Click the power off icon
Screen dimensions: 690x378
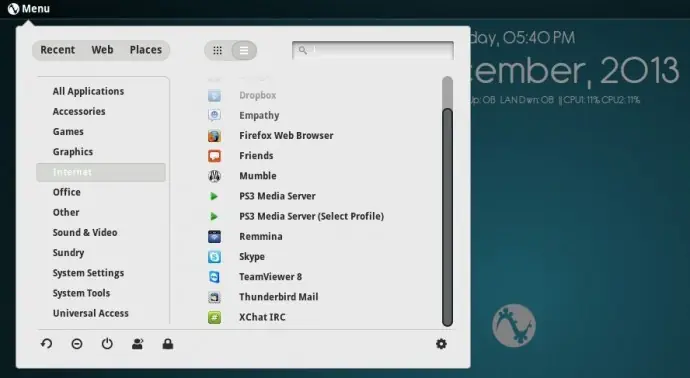tap(107, 344)
